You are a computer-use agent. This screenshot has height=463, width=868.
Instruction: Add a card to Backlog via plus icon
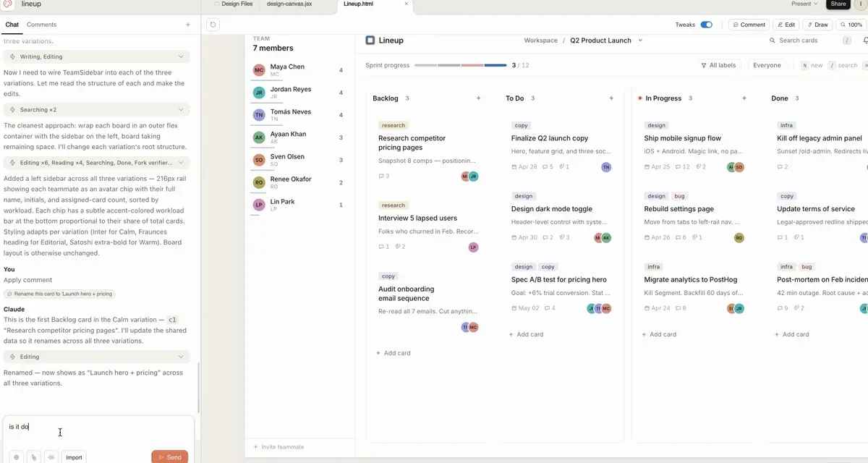[x=478, y=98]
